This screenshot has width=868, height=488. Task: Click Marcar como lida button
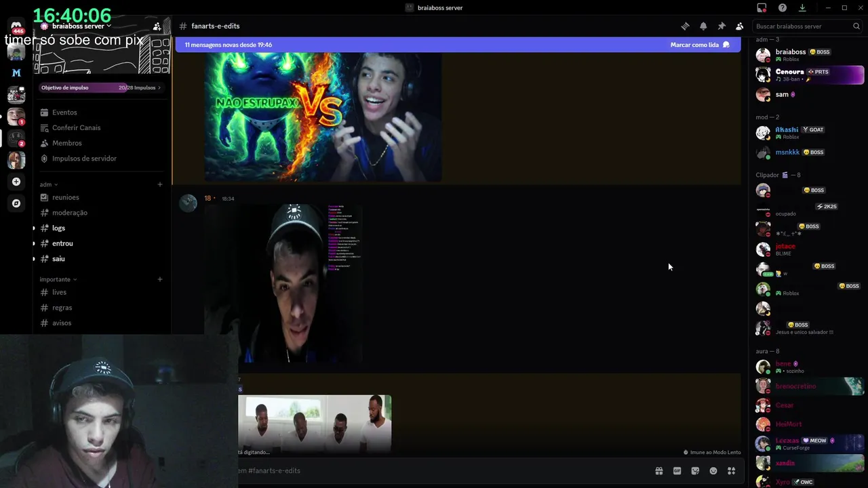[700, 45]
